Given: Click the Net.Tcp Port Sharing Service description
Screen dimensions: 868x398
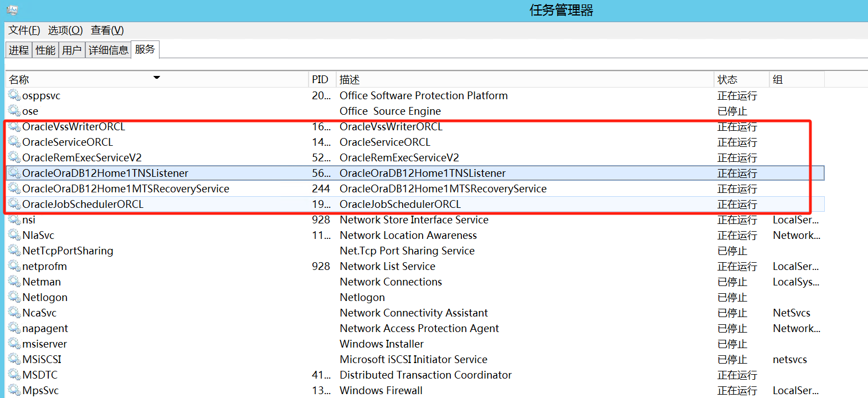Looking at the screenshot, I should click(x=407, y=251).
